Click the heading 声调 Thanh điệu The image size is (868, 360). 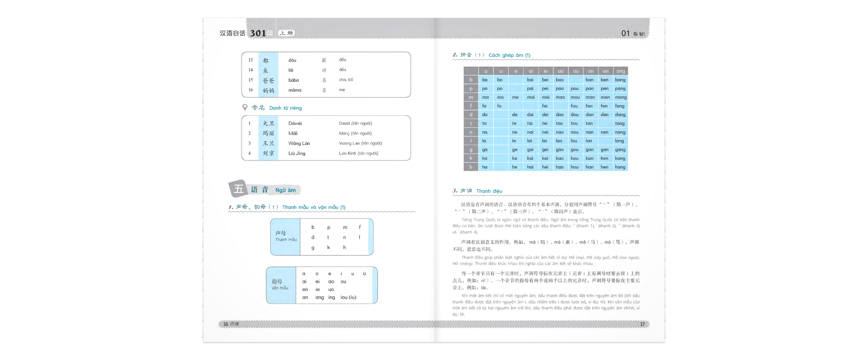(x=481, y=191)
